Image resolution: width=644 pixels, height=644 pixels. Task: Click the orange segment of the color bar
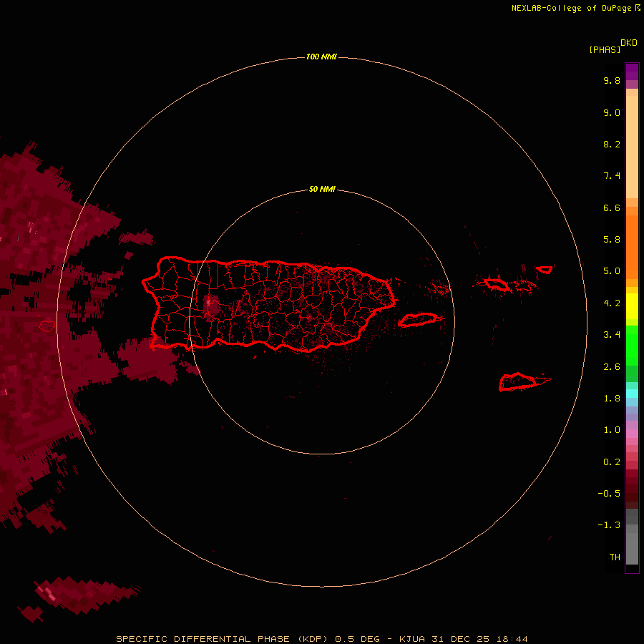pyautogui.click(x=632, y=246)
